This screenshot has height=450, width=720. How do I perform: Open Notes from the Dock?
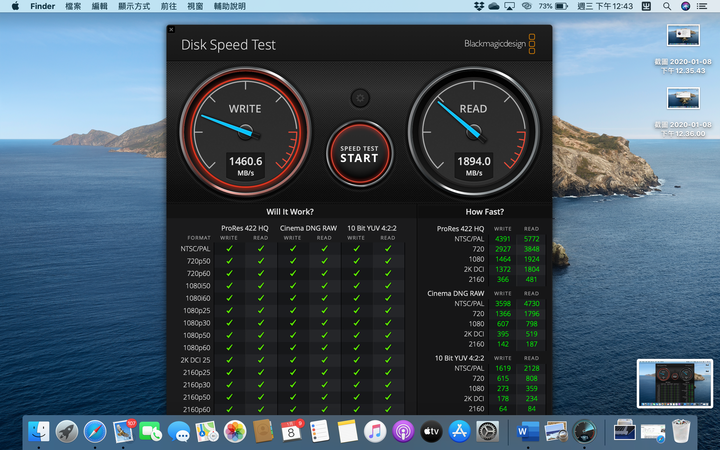(x=347, y=431)
